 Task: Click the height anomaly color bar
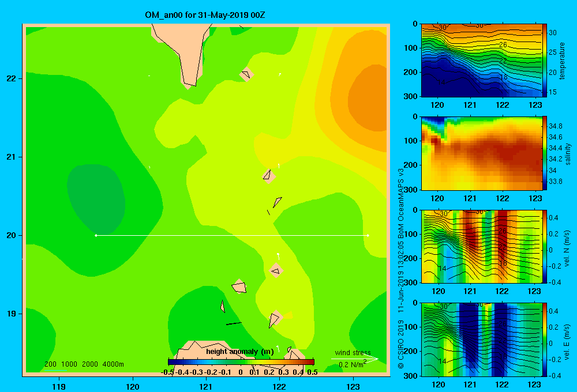(x=241, y=361)
